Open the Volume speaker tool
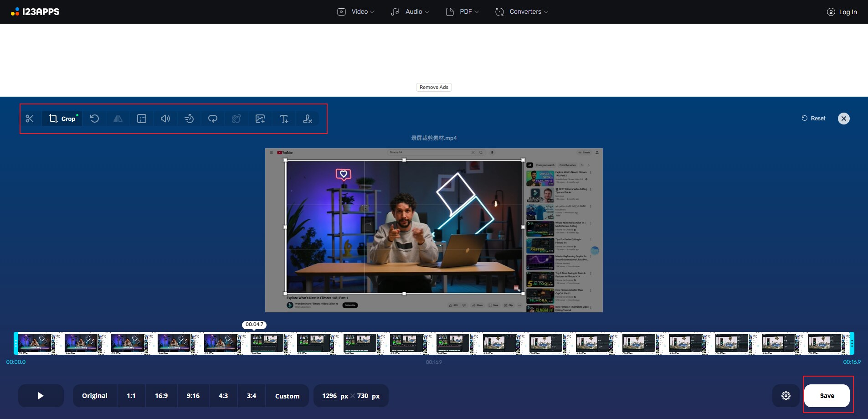 (x=165, y=119)
